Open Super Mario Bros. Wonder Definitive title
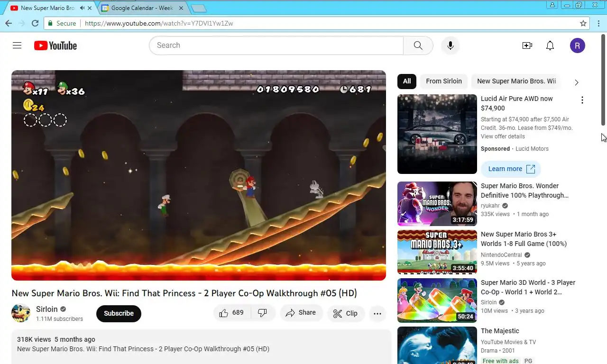This screenshot has width=607, height=364. [x=524, y=191]
